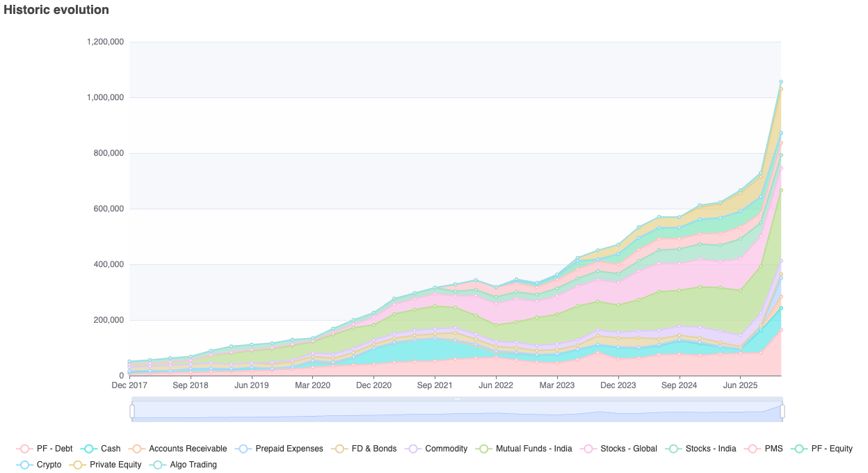868x473 pixels.
Task: Click the FD & Bonds legend icon
Action: [339, 449]
